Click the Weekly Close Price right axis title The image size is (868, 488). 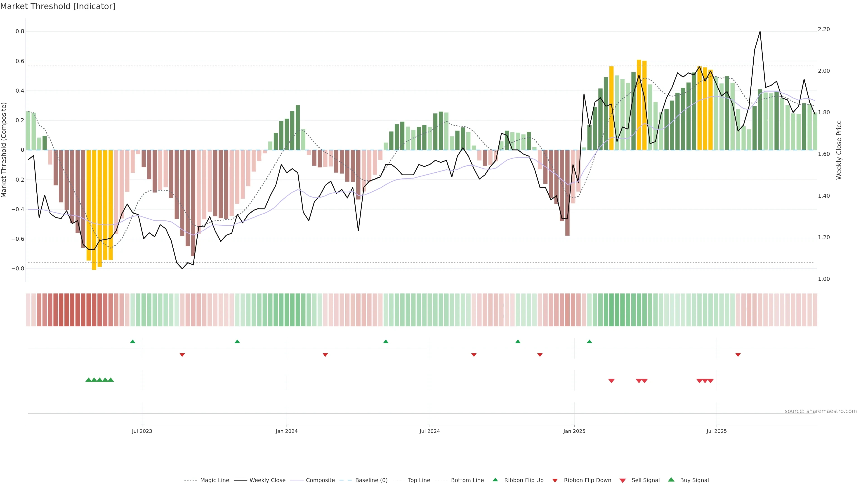click(x=839, y=150)
